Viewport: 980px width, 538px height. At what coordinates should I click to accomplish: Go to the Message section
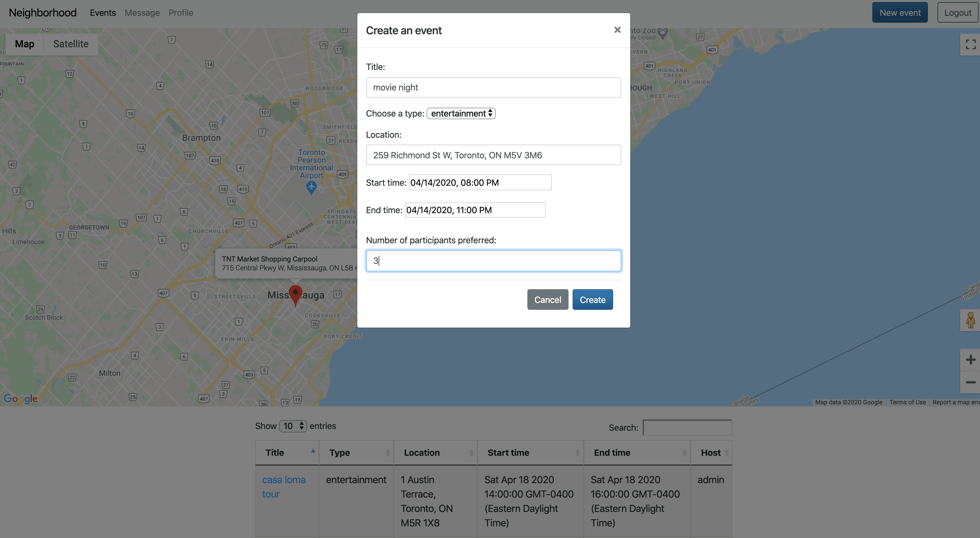tap(142, 13)
